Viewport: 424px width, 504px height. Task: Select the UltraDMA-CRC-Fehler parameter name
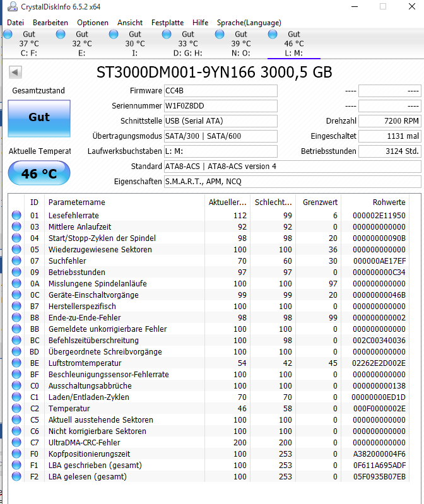pos(84,443)
